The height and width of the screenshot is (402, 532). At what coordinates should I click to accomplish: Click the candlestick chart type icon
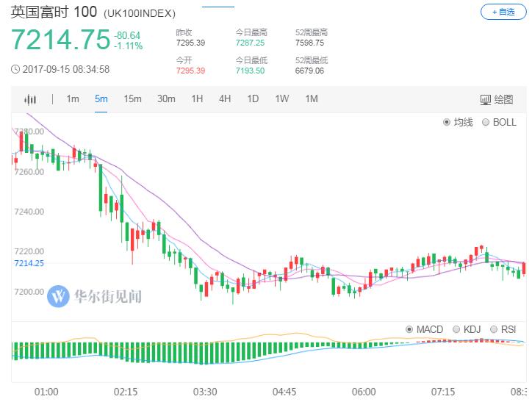(30, 99)
